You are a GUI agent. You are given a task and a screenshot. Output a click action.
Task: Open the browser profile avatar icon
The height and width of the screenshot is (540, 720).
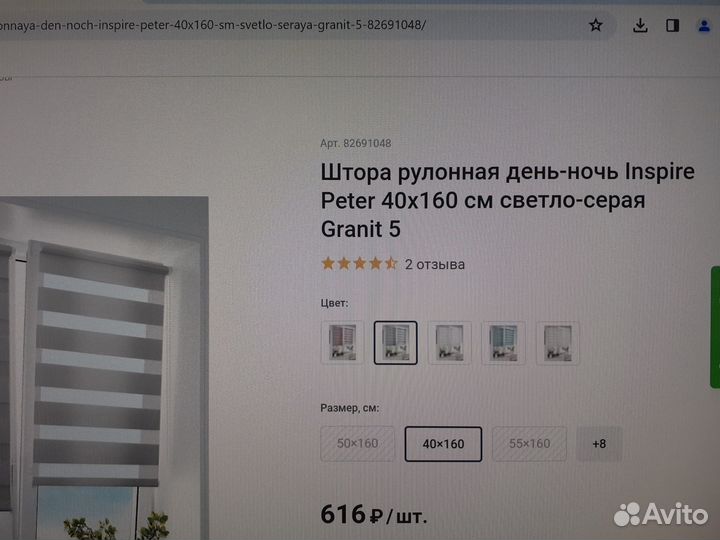704,25
